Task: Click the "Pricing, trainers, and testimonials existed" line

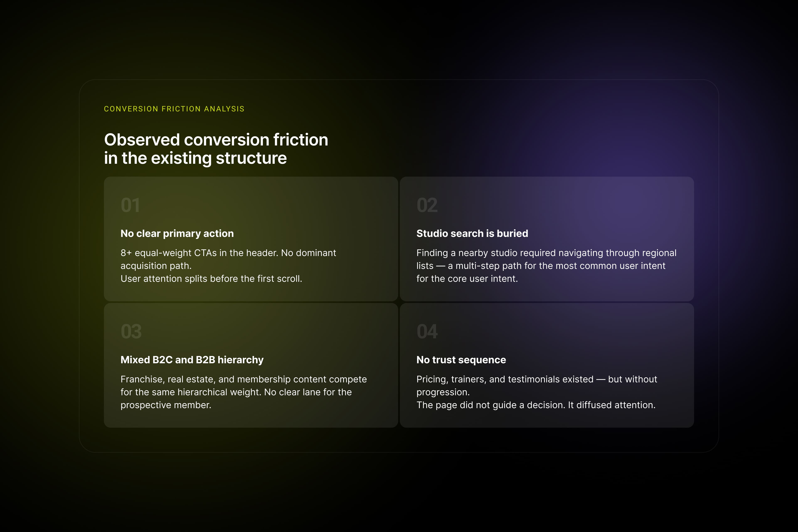Action: pyautogui.click(x=505, y=379)
